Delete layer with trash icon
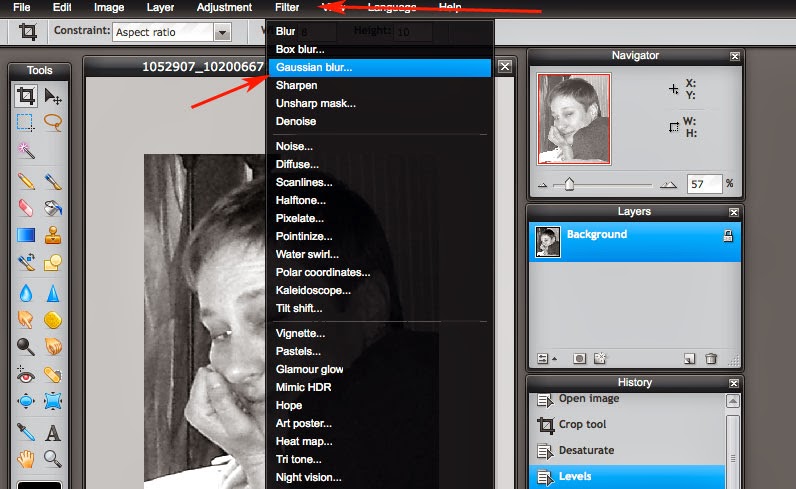 click(x=711, y=358)
